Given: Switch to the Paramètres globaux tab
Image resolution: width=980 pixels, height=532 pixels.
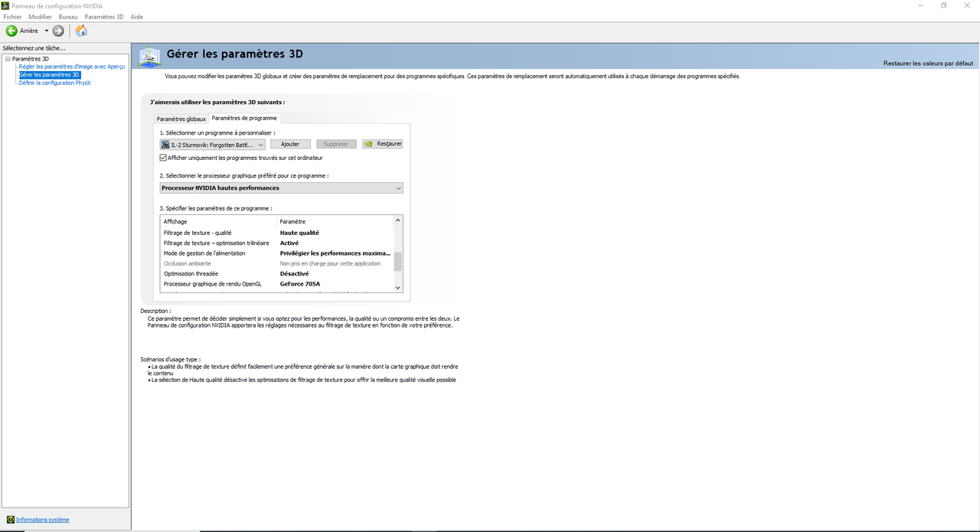Looking at the screenshot, I should pyautogui.click(x=181, y=119).
